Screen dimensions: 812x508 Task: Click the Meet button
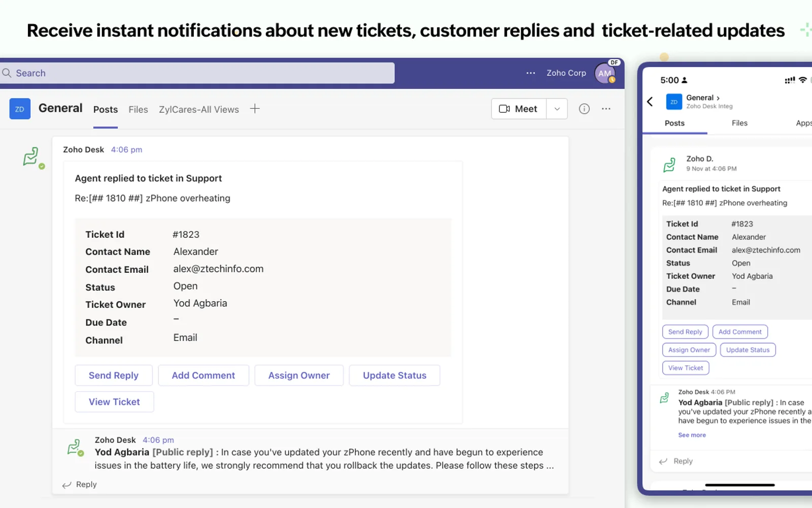click(519, 109)
